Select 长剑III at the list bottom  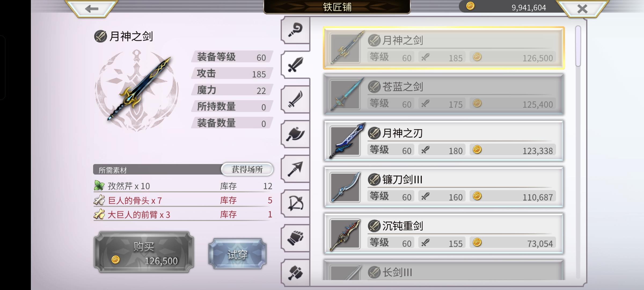pyautogui.click(x=444, y=270)
